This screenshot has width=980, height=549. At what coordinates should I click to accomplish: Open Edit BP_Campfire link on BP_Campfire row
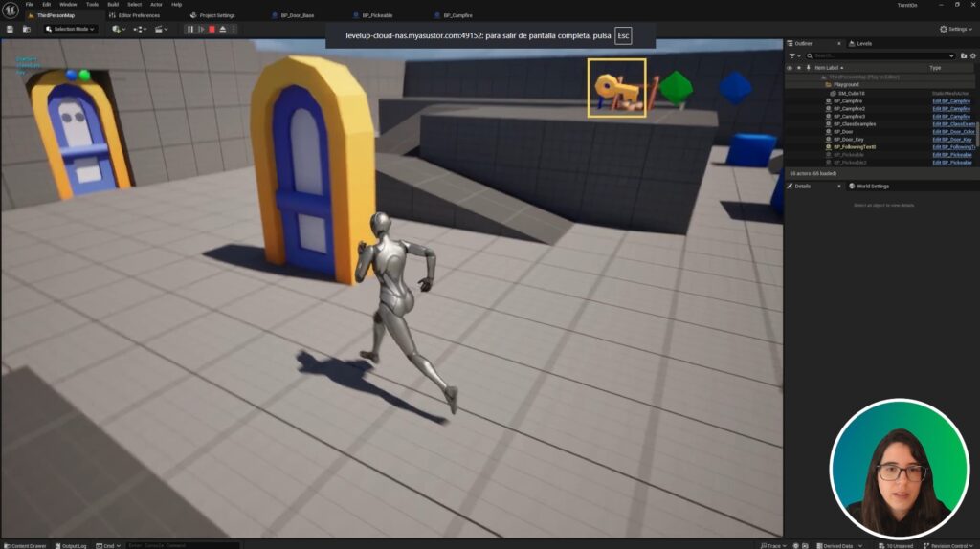coord(951,101)
